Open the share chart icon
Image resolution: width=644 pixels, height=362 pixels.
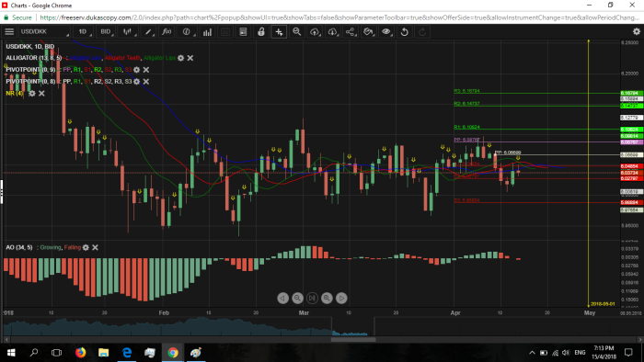[x=351, y=31]
